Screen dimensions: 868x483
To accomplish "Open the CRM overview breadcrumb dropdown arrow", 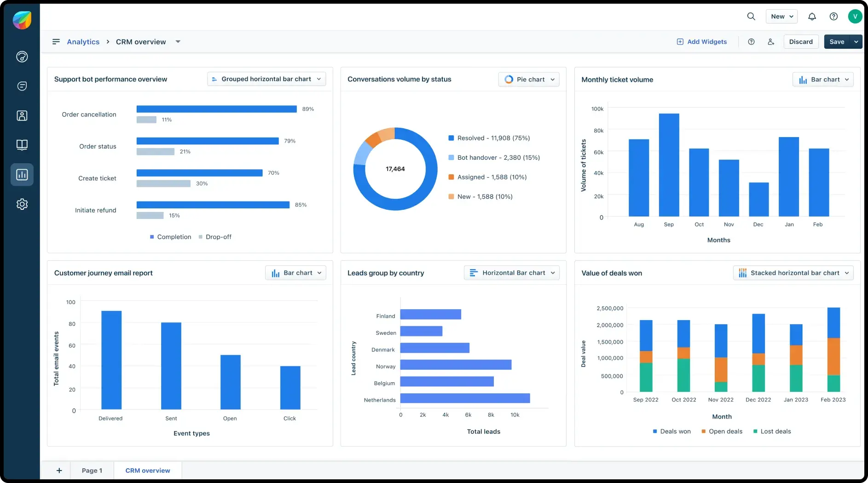I will point(178,41).
